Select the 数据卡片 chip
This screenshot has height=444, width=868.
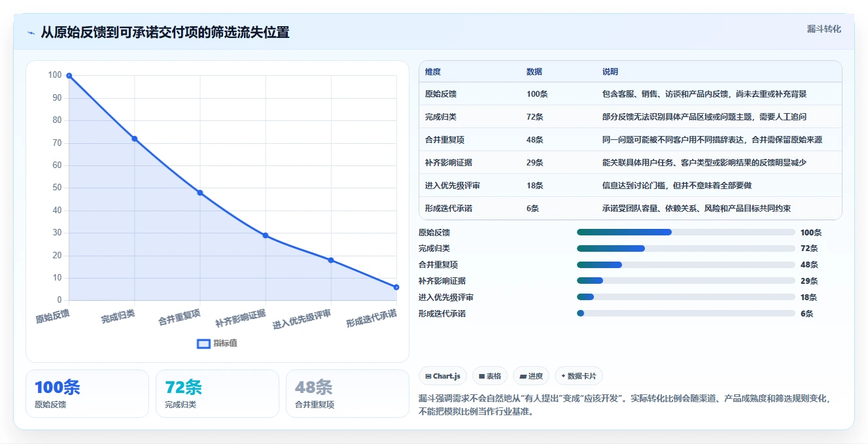click(x=579, y=376)
